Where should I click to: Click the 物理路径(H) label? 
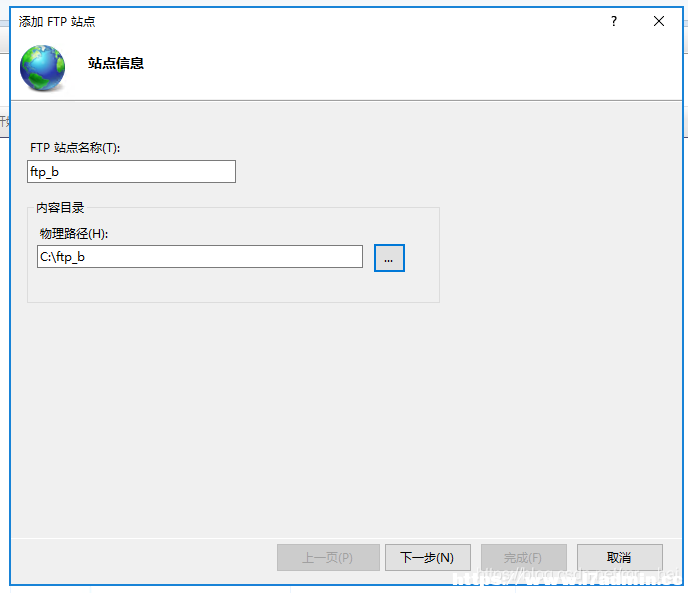tap(74, 234)
